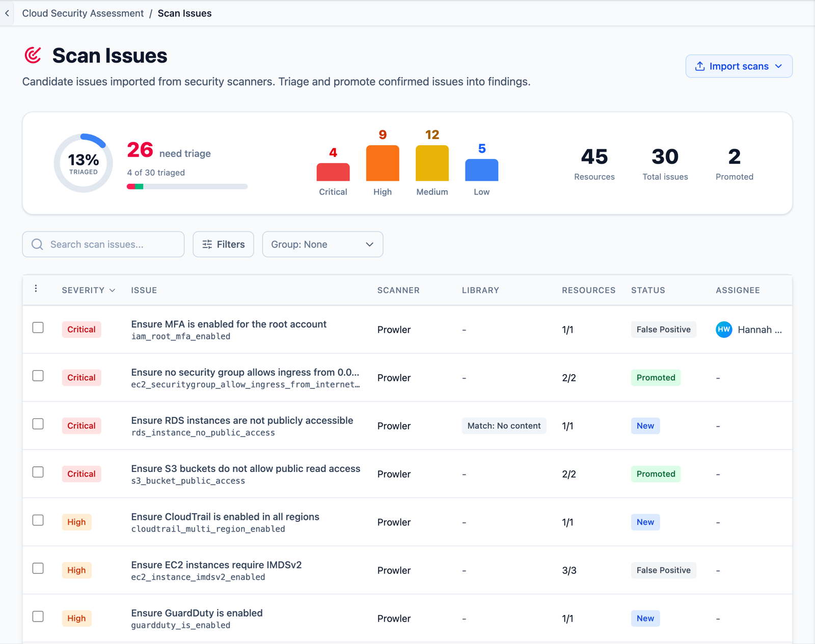Image resolution: width=815 pixels, height=644 pixels.
Task: Tick the checkbox for security group ingress issue
Action: tap(38, 376)
